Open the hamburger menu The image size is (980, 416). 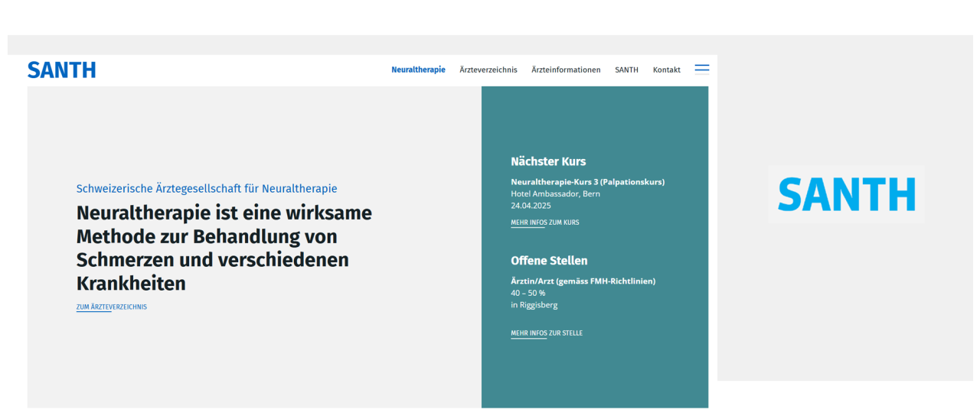pyautogui.click(x=701, y=69)
